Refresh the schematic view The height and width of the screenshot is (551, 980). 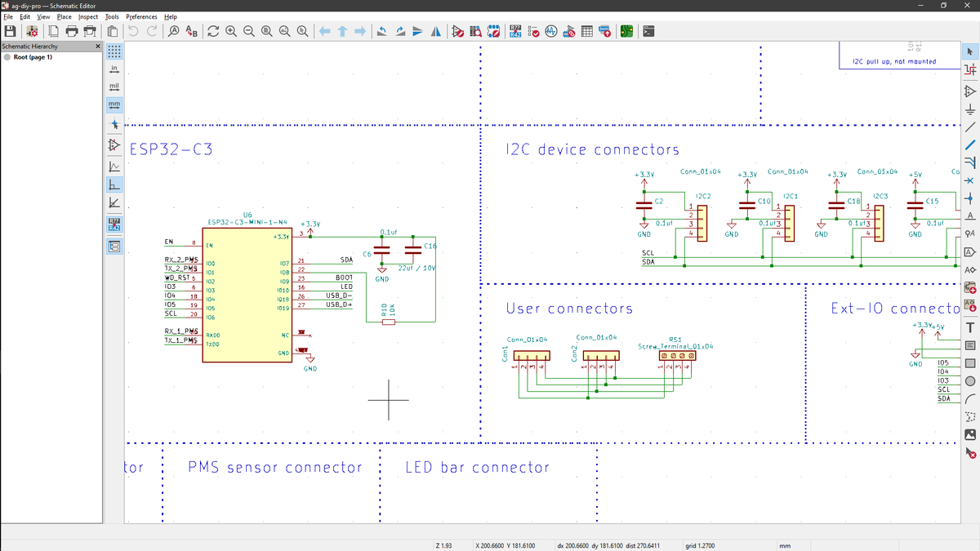(x=213, y=31)
